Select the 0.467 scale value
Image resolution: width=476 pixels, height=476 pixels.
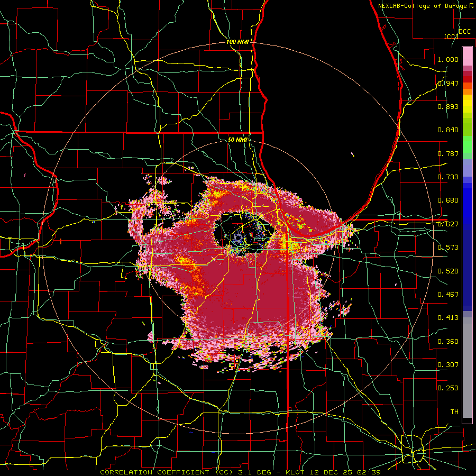click(x=448, y=295)
